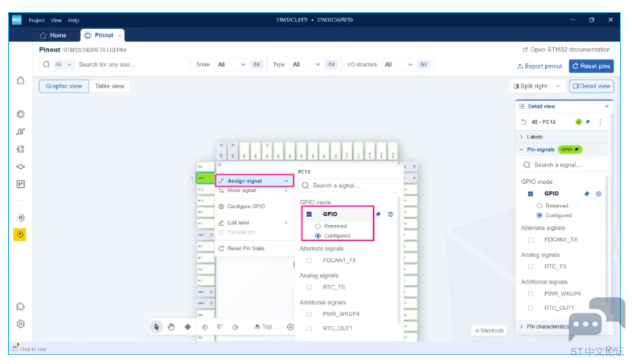Screen dimensions: 632x364
Task: Open the Split right arrow dropdown
Action: (x=558, y=86)
